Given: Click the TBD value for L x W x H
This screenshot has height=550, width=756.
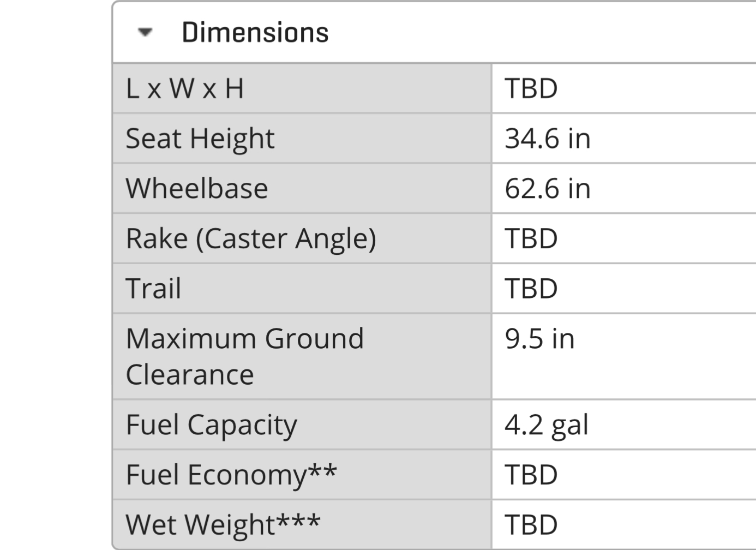Looking at the screenshot, I should pos(531,88).
